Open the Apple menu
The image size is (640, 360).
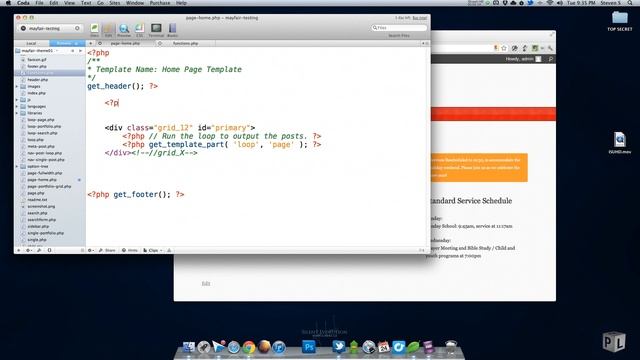[8, 3]
